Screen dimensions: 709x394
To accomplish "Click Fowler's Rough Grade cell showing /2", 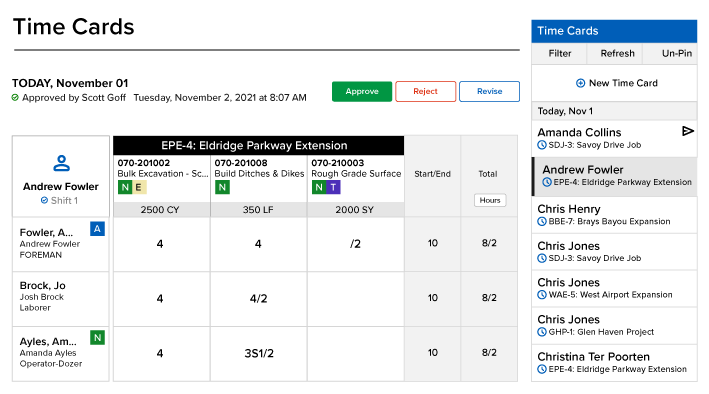I will pyautogui.click(x=355, y=244).
